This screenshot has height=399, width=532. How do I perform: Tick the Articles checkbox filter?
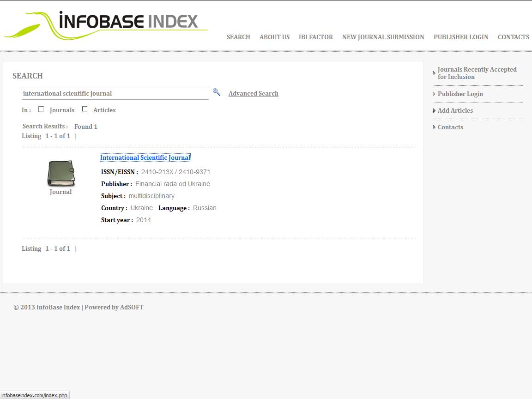tap(85, 109)
